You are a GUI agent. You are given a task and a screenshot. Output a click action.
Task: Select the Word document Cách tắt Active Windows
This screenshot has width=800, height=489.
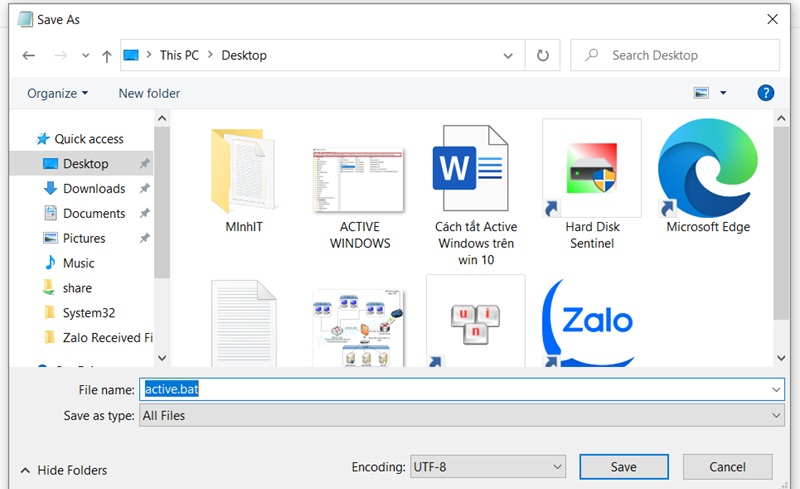(x=476, y=168)
